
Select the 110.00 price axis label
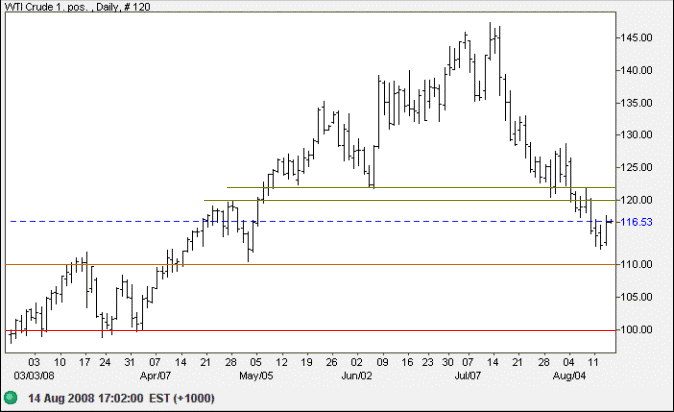click(x=636, y=264)
